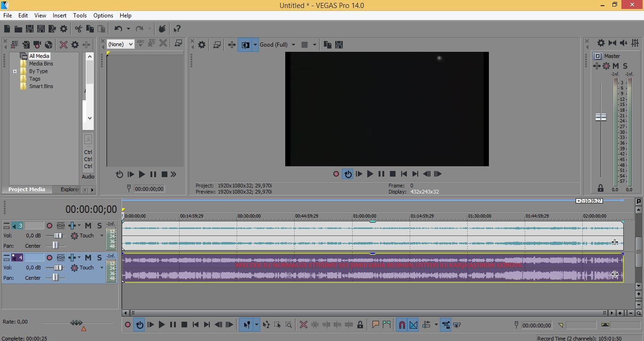This screenshot has width=644, height=341.
Task: Activate the What's This help pointer
Action: [x=177, y=29]
